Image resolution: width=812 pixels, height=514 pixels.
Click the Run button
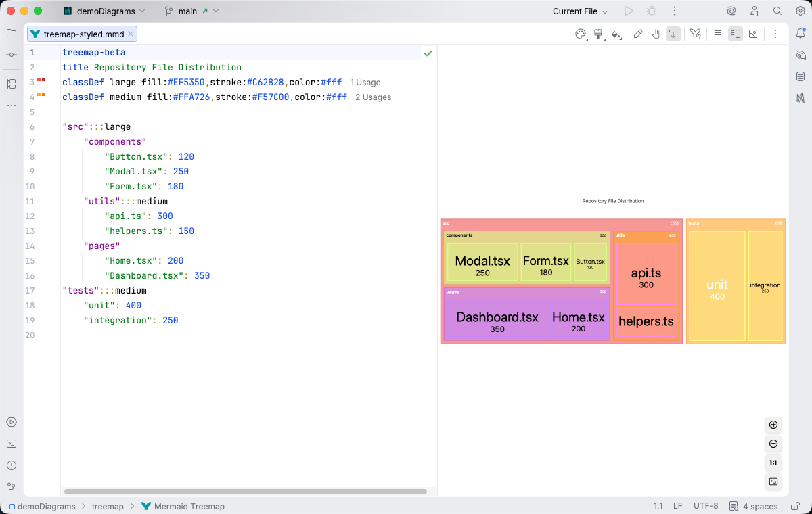(629, 11)
